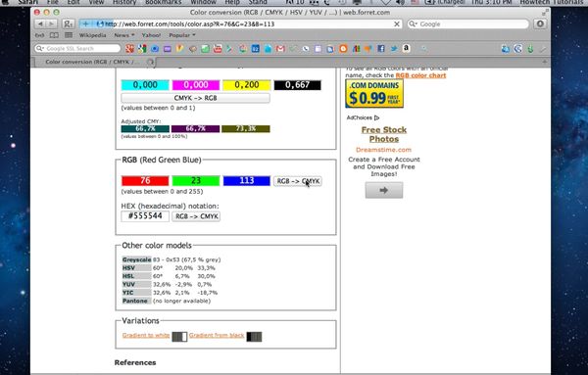Click the Safari back arrow button
Screen dimensions: 588x375
[40, 23]
